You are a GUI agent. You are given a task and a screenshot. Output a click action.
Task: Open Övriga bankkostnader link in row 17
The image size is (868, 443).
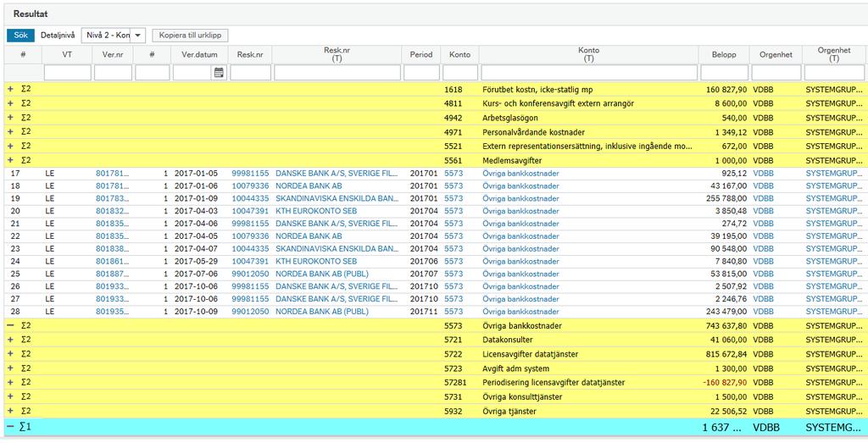point(521,173)
